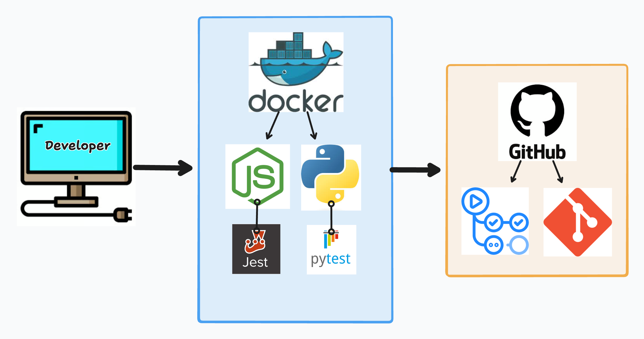Click the connector between Python and pytest
Viewport: 644px width, 339px height.
coord(331,218)
